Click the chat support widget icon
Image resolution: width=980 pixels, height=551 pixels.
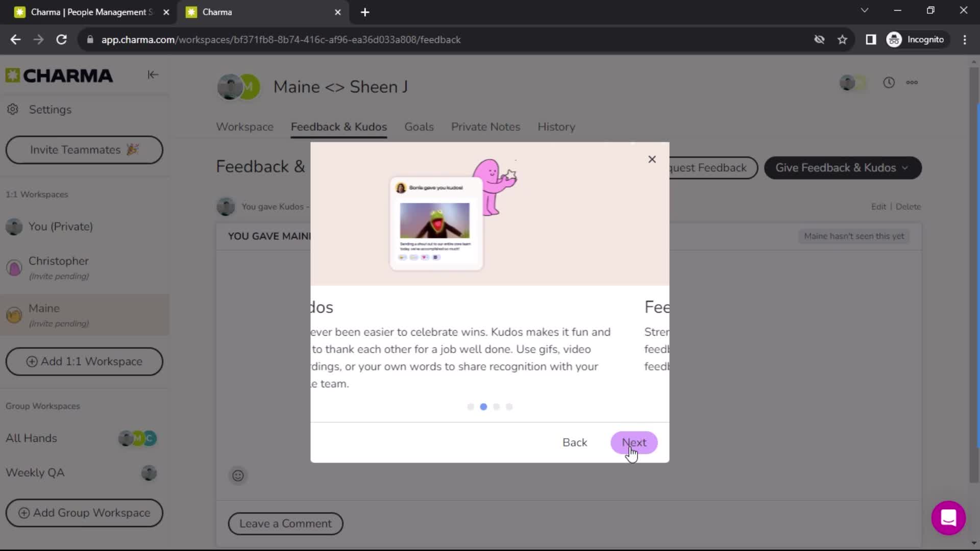[x=948, y=518]
